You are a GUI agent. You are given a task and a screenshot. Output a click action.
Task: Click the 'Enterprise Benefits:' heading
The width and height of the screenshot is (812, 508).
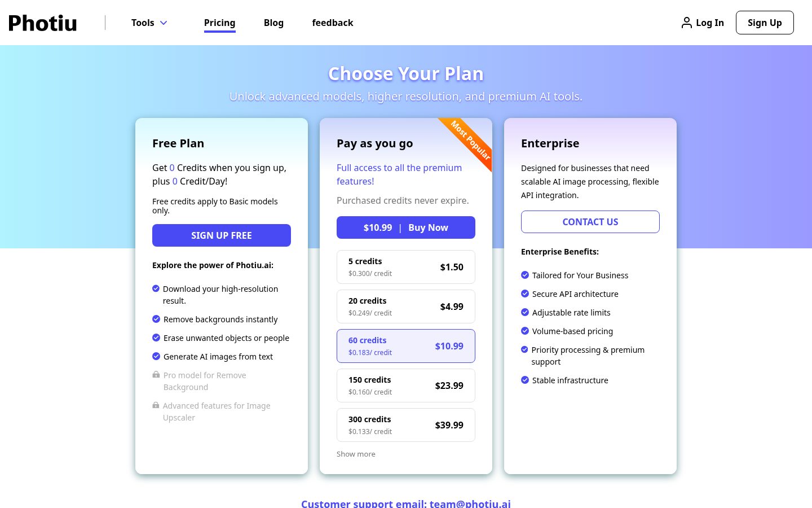(560, 252)
